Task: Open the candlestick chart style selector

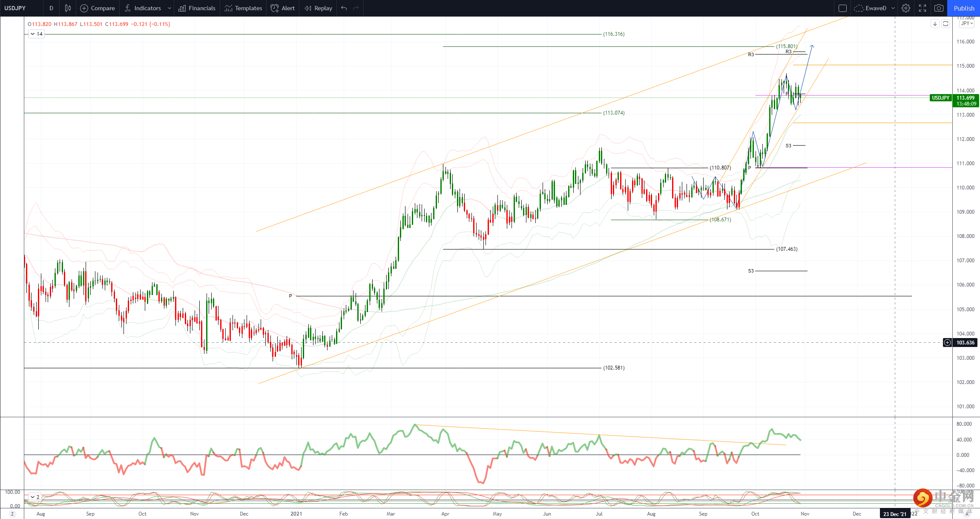Action: (68, 8)
